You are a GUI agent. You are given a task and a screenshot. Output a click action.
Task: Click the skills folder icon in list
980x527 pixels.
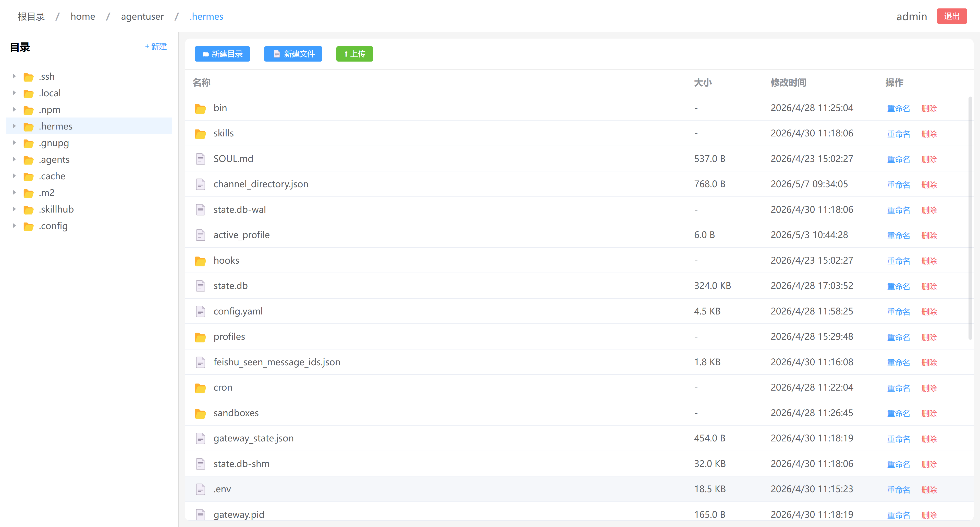[x=200, y=134]
